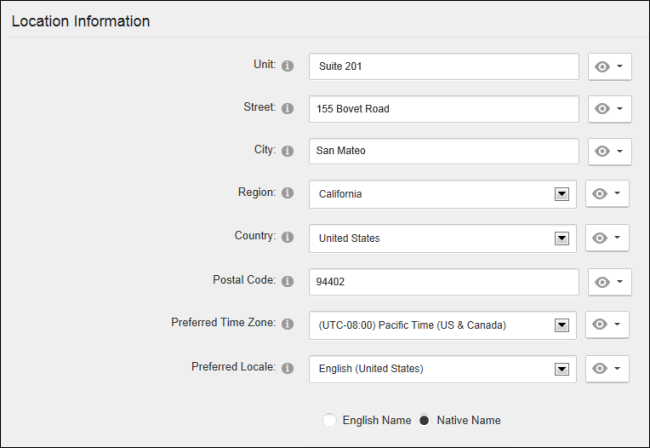The height and width of the screenshot is (448, 650).
Task: Open the Preferred Locale dropdown arrow
Action: tap(562, 369)
